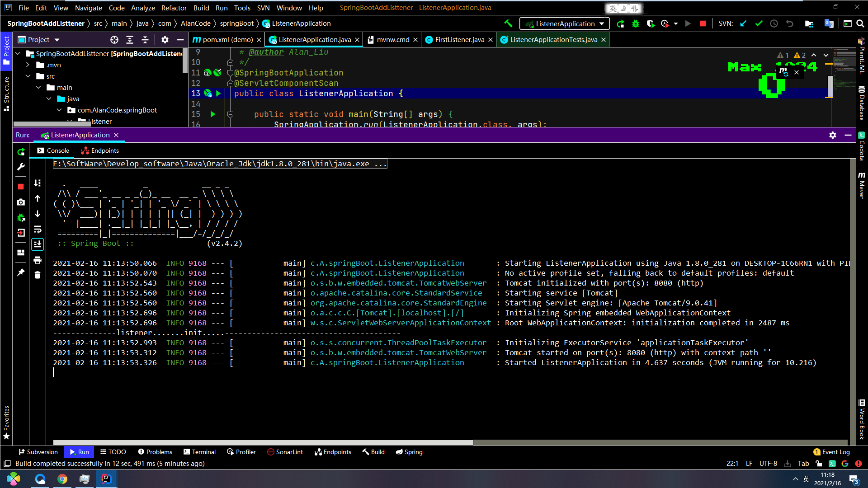Screen dimensions: 868x488
Task: Open Search Everywhere magnifier icon
Action: [x=860, y=23]
